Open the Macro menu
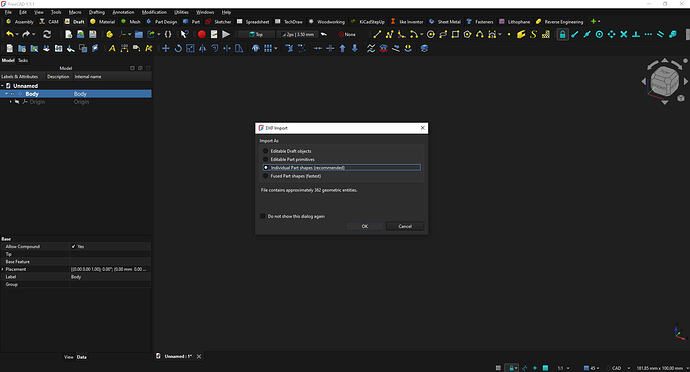 [75, 12]
